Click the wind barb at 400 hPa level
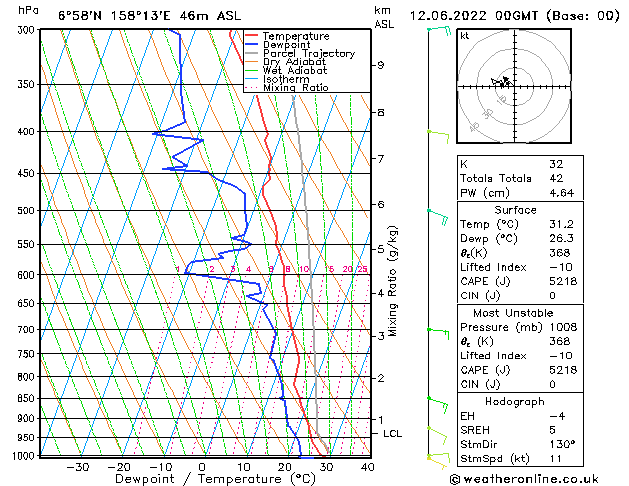Image resolution: width=629 pixels, height=486 pixels. point(438,136)
